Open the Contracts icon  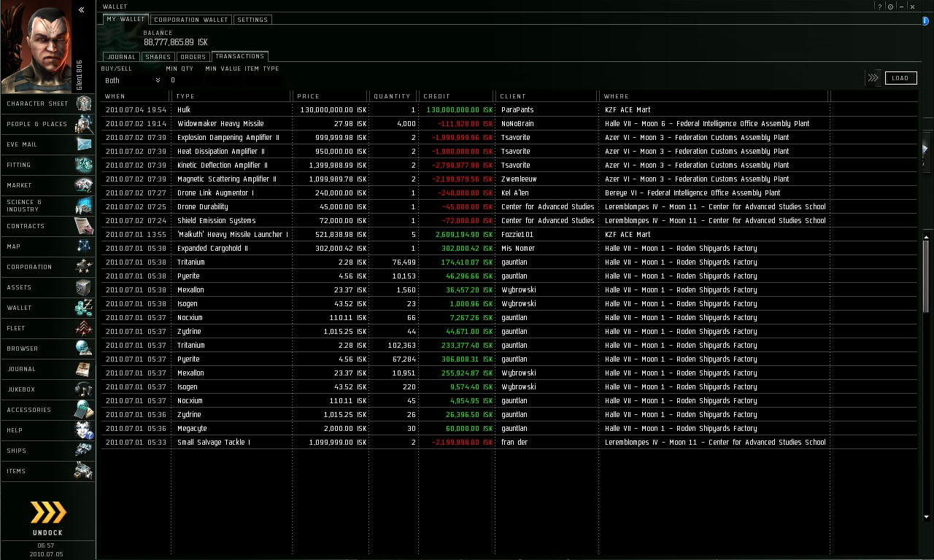pos(84,226)
